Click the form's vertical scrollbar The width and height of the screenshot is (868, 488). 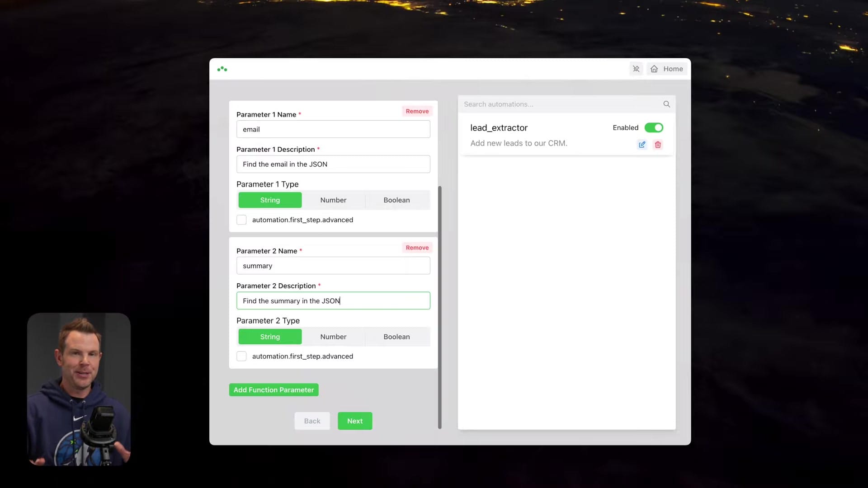439,307
